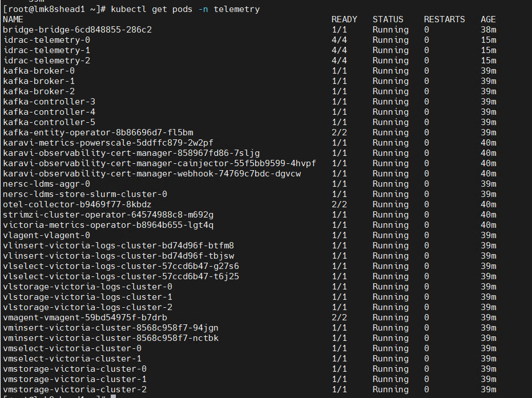Select pod name vmstorage-victoria-cluster-0
Image resolution: width=532 pixels, height=398 pixels.
[x=75, y=369]
